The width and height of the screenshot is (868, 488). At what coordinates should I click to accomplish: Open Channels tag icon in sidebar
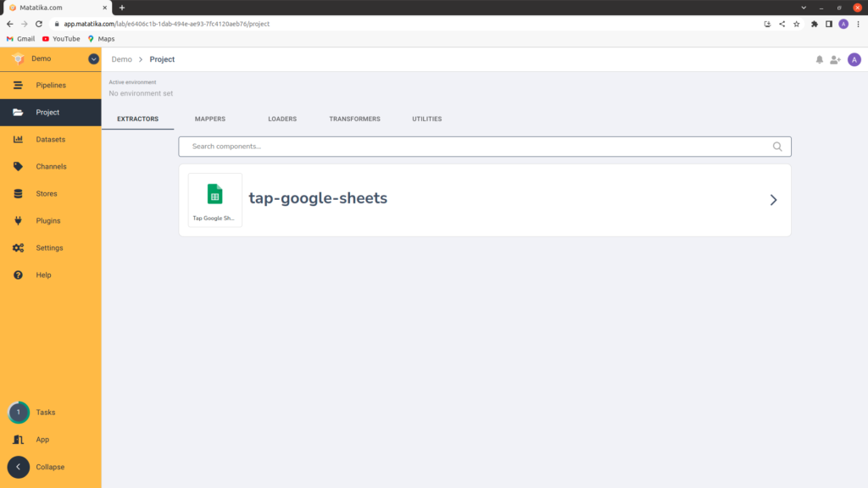[x=18, y=167]
